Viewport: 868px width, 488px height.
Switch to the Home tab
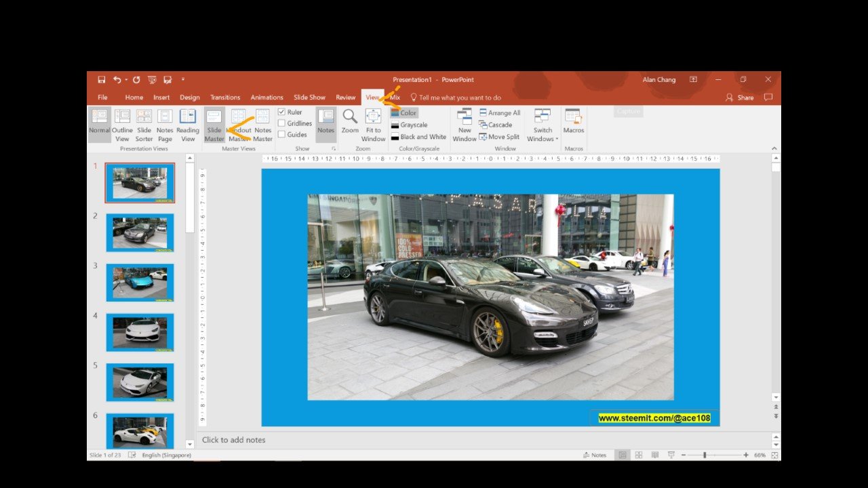click(134, 98)
